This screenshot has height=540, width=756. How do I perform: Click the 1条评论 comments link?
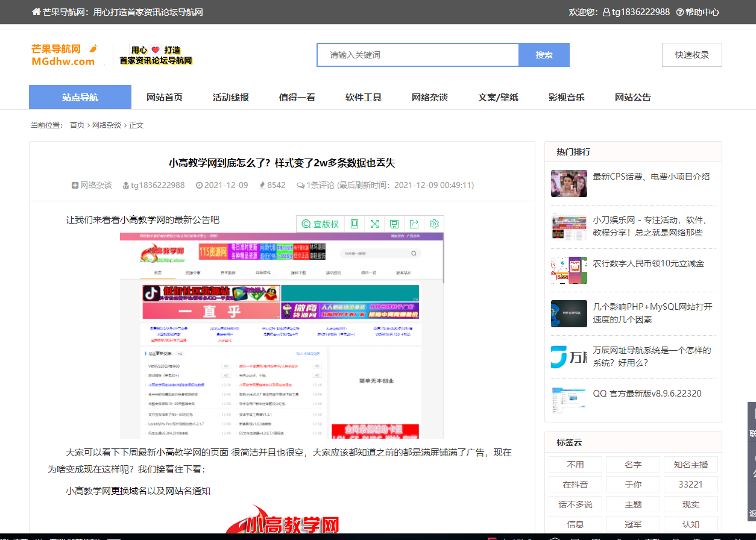320,186
